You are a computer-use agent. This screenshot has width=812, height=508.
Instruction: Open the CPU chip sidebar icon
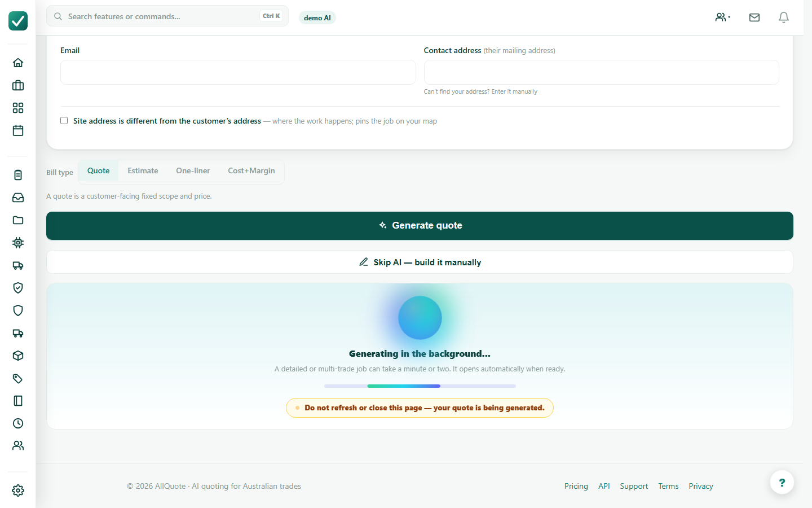coord(18,243)
